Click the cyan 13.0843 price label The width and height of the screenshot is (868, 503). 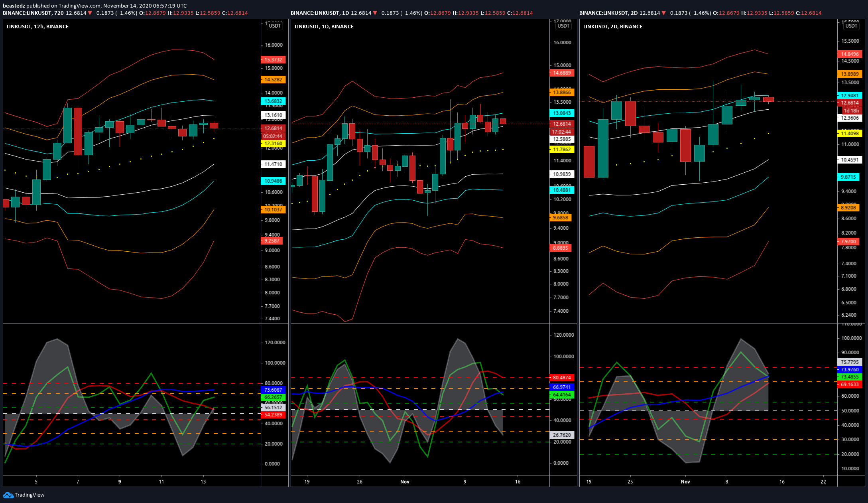562,113
